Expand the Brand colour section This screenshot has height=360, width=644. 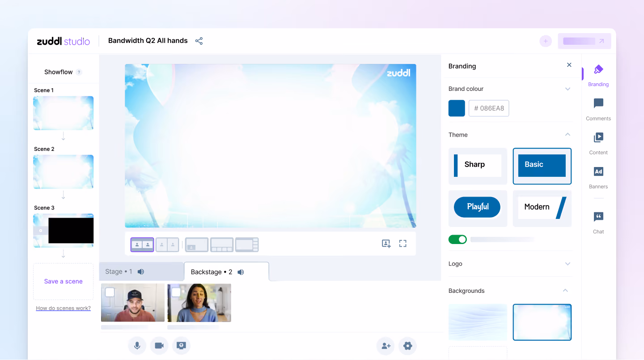click(x=568, y=89)
